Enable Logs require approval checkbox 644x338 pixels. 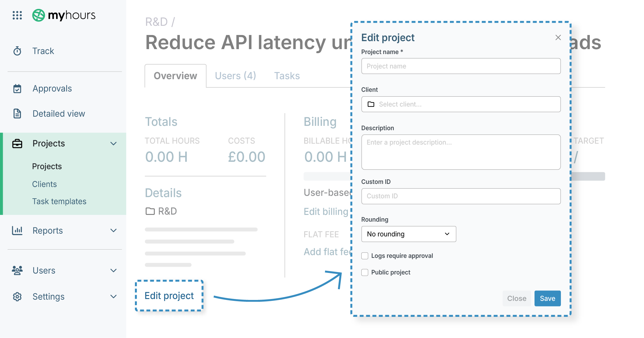tap(365, 256)
